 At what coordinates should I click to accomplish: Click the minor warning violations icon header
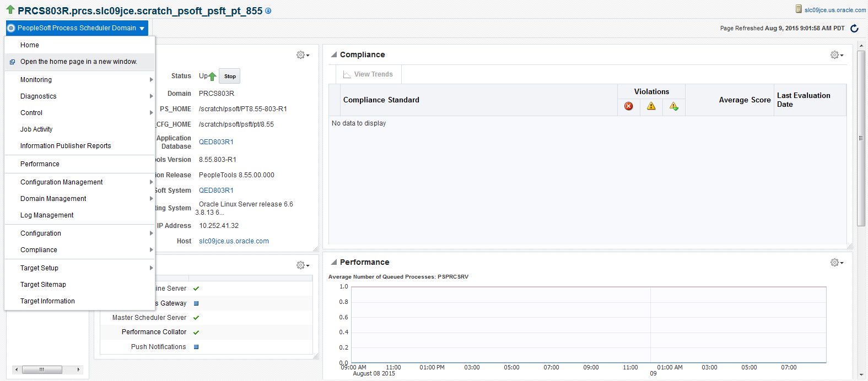click(x=674, y=106)
